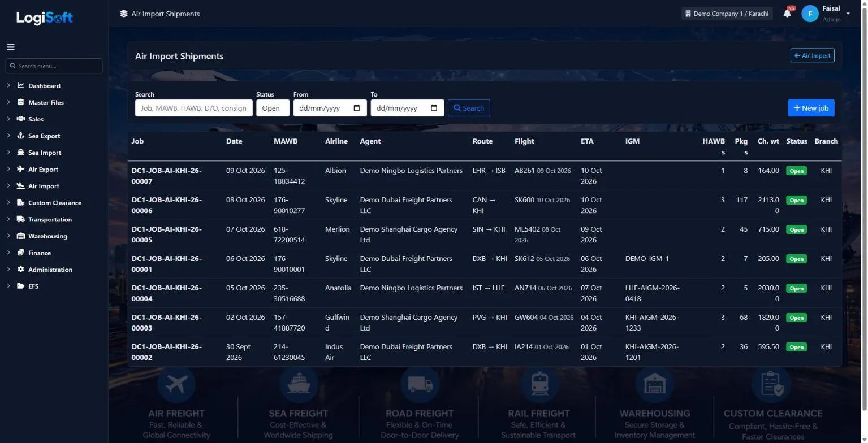The width and height of the screenshot is (868, 443).
Task: Expand the Finance chevron
Action: pyautogui.click(x=8, y=253)
